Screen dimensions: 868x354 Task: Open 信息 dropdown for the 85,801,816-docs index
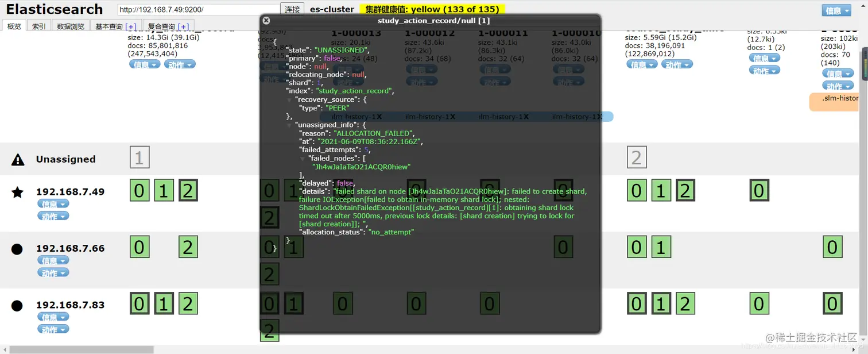[x=145, y=64]
